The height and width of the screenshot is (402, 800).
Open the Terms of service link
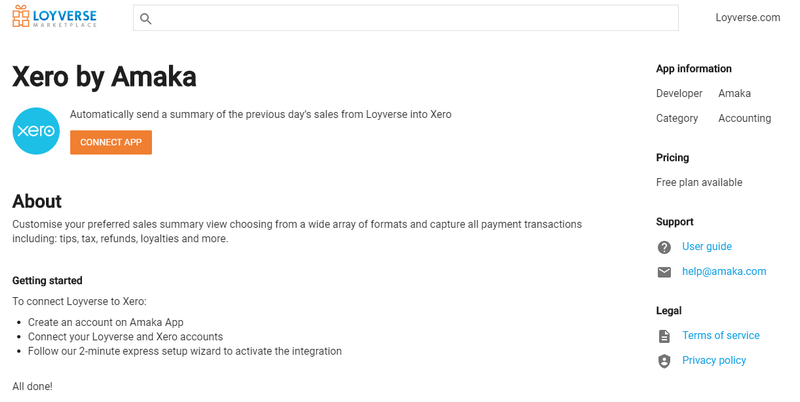(x=721, y=336)
